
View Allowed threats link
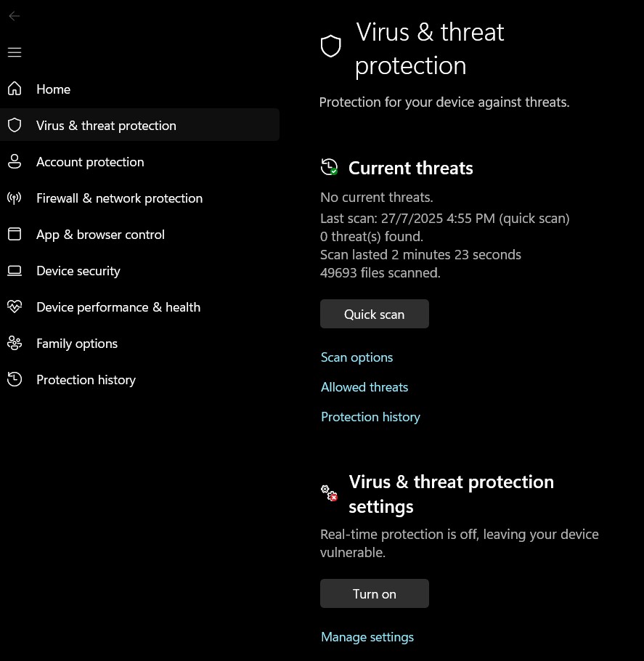pos(364,387)
